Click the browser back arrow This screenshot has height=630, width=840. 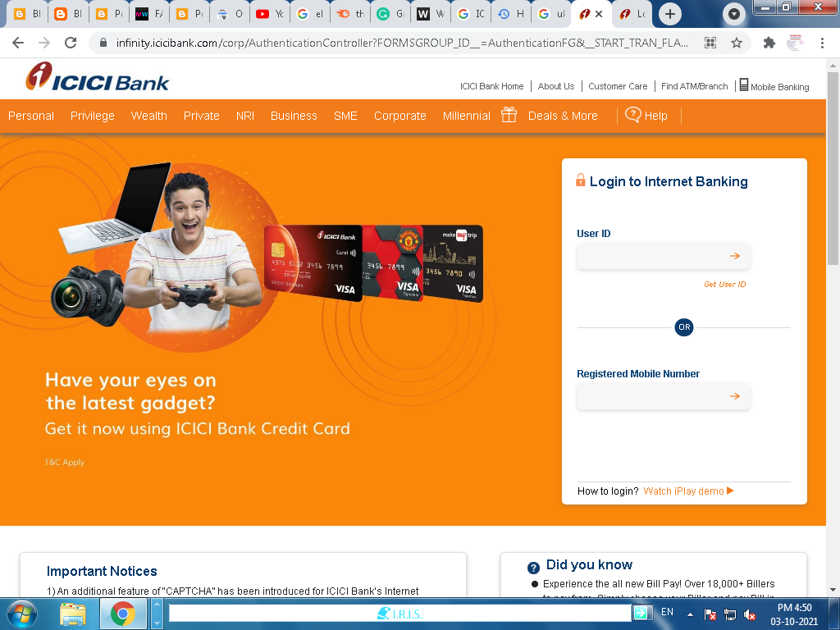click(18, 43)
